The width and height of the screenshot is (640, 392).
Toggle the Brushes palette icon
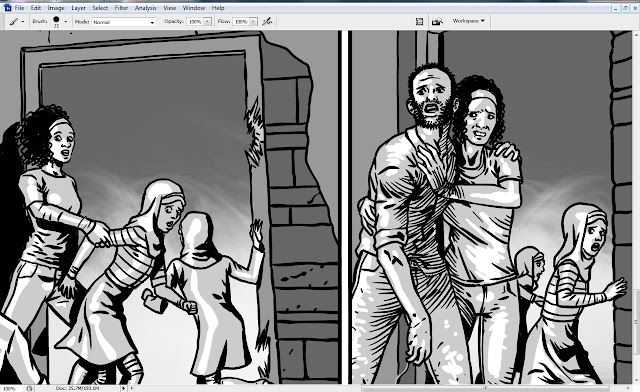419,22
